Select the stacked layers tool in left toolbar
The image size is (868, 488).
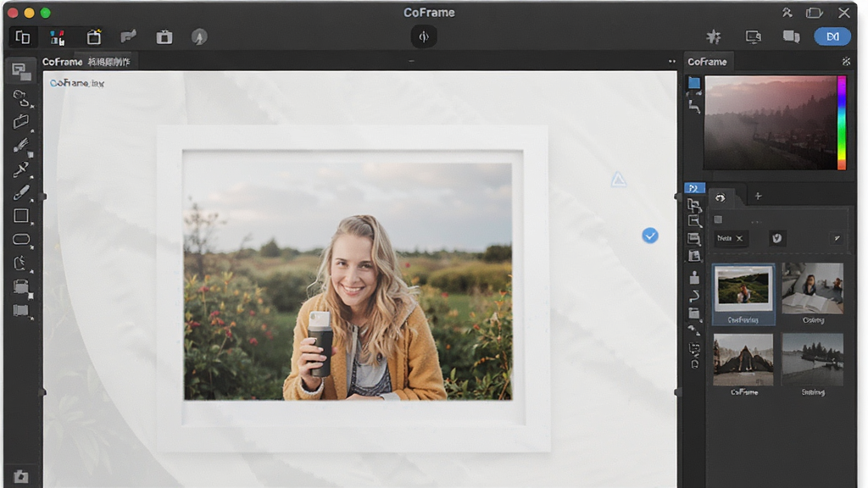pyautogui.click(x=21, y=287)
